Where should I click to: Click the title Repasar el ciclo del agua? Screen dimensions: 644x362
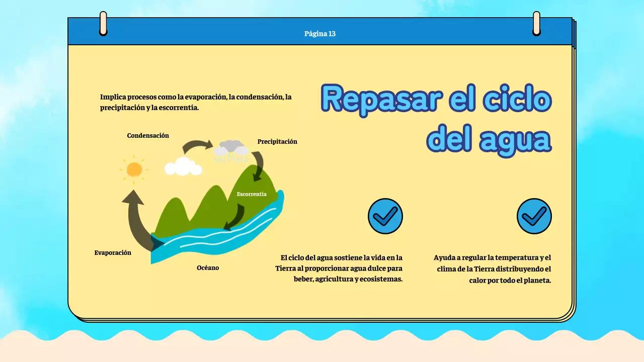pyautogui.click(x=437, y=118)
